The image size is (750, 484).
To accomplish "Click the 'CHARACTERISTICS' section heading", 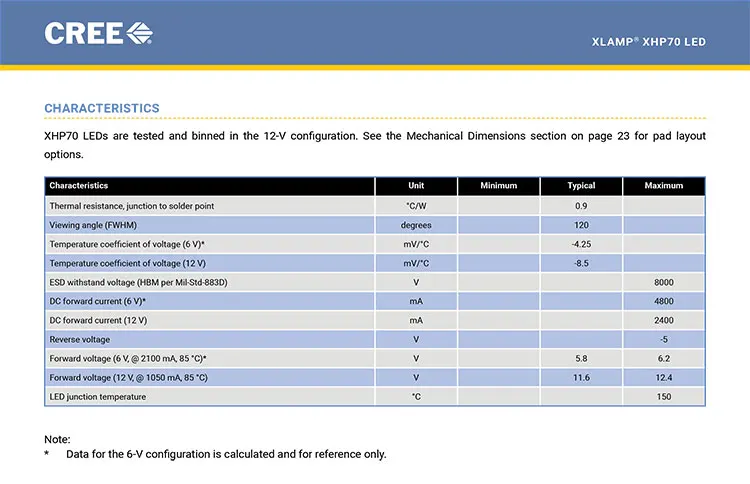I will tap(102, 108).
